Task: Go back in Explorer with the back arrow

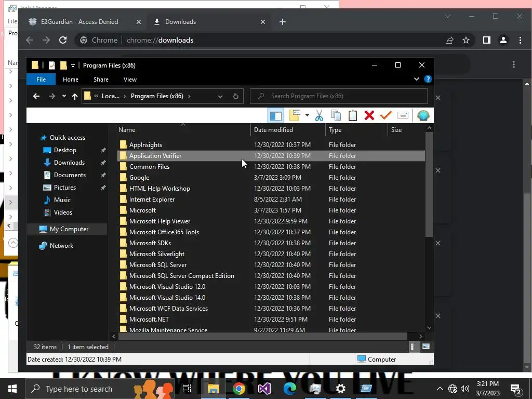Action: tap(36, 96)
